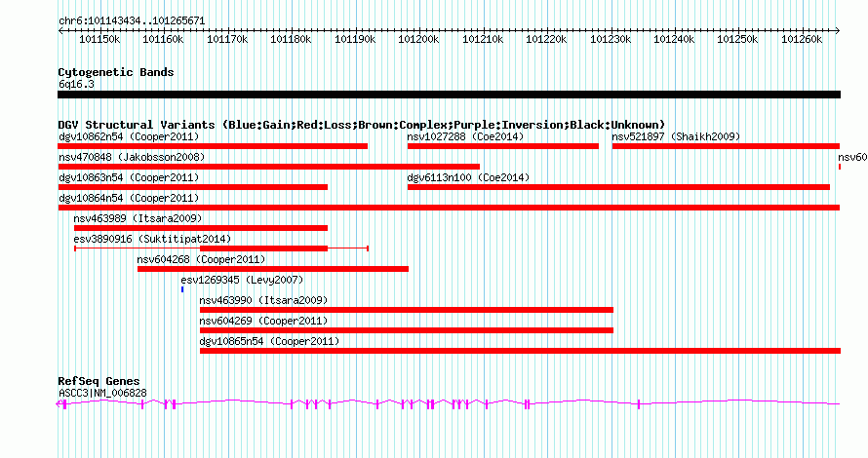Screen dimensions: 868x458
Task: Click the 6q16.3 band label
Action: (x=76, y=84)
